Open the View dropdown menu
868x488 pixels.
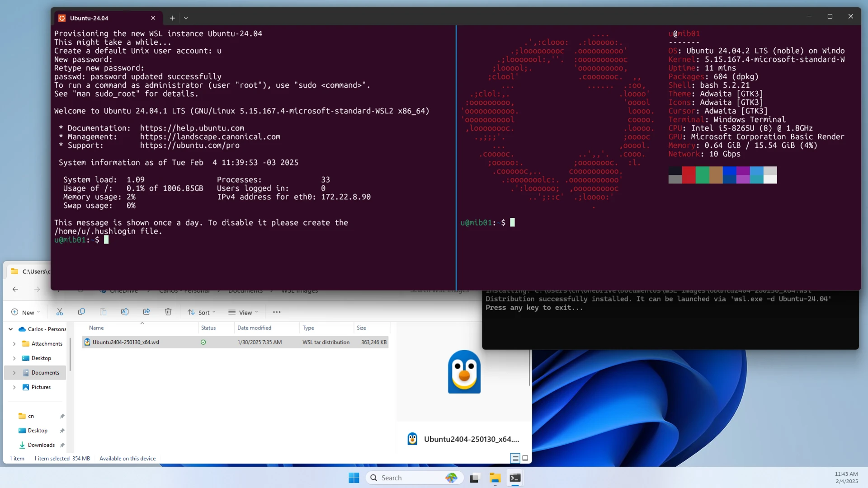pos(244,312)
